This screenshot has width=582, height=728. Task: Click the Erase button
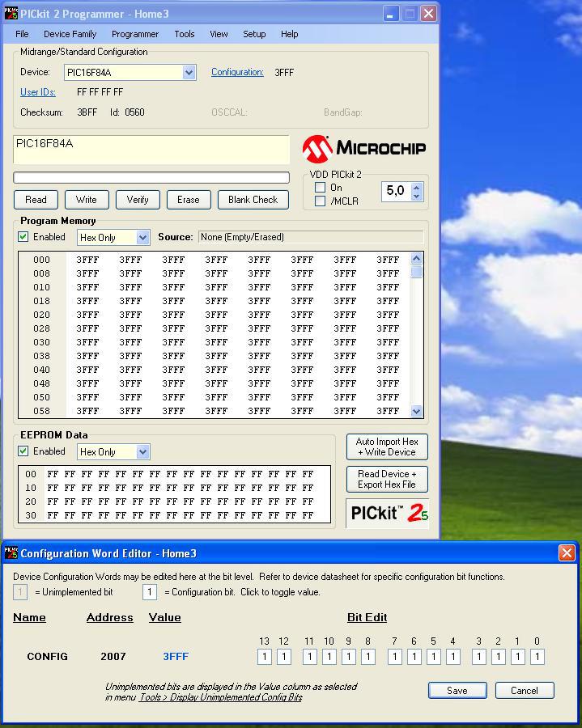(189, 200)
